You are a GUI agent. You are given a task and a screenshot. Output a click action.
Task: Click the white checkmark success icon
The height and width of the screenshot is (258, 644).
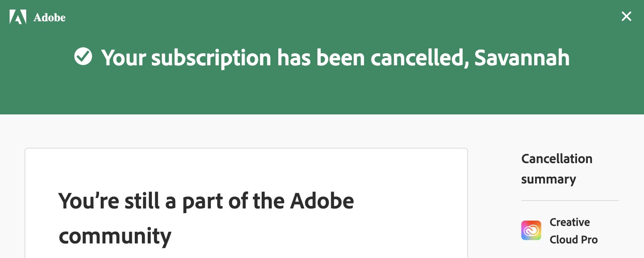(83, 57)
